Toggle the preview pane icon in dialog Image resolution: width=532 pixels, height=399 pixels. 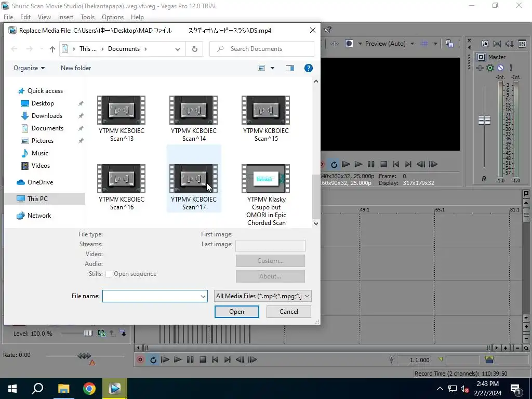click(290, 68)
